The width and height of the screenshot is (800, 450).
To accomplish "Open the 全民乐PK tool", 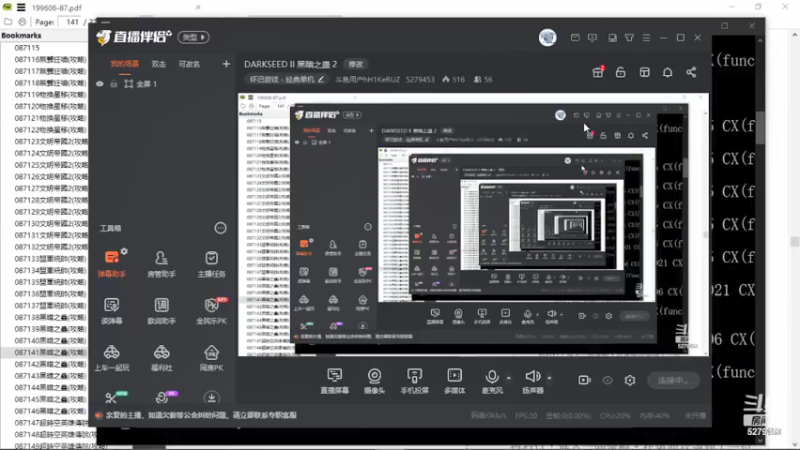I will click(x=211, y=311).
